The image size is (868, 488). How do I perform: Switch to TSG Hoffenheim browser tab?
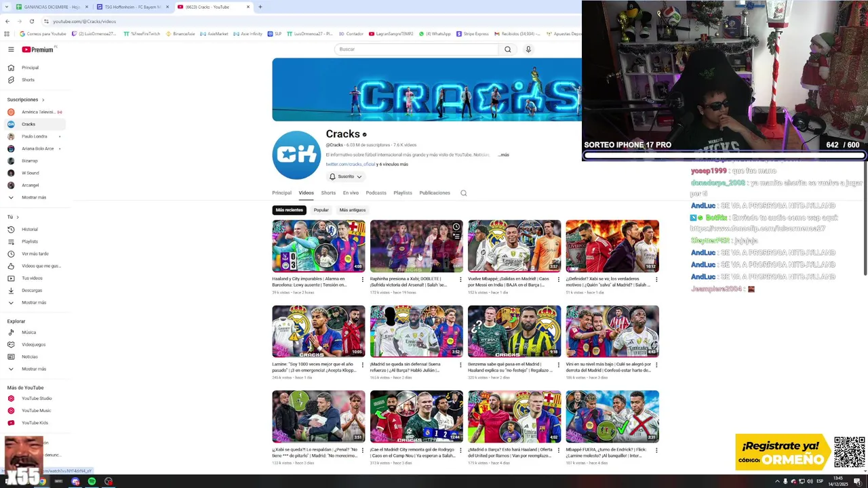[133, 7]
